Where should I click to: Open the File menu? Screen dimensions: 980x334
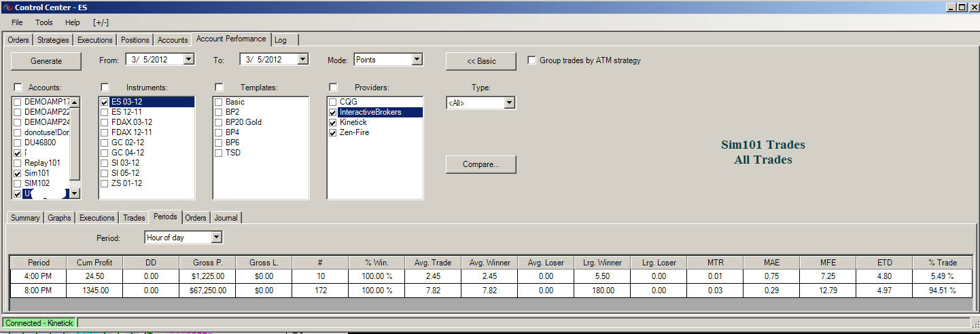[17, 22]
